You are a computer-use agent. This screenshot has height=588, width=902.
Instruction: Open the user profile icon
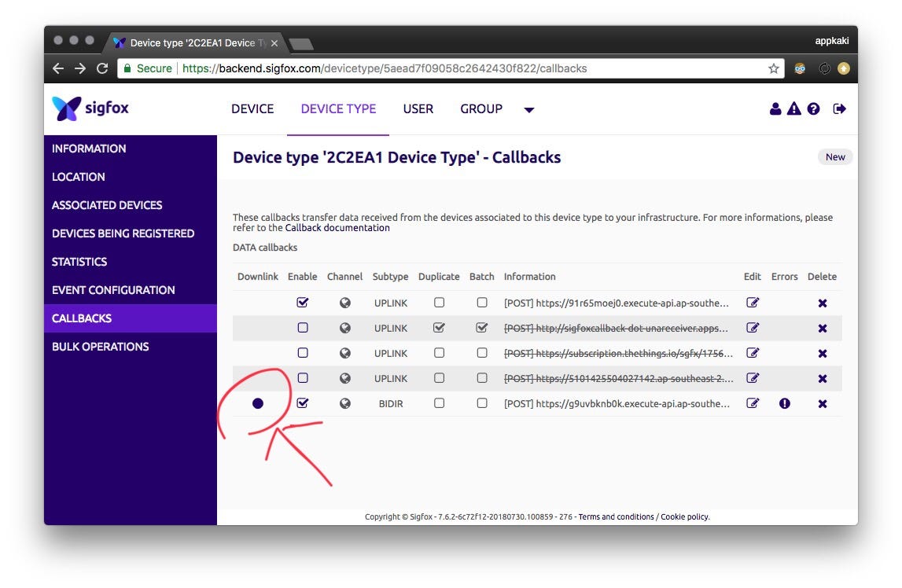pyautogui.click(x=775, y=108)
